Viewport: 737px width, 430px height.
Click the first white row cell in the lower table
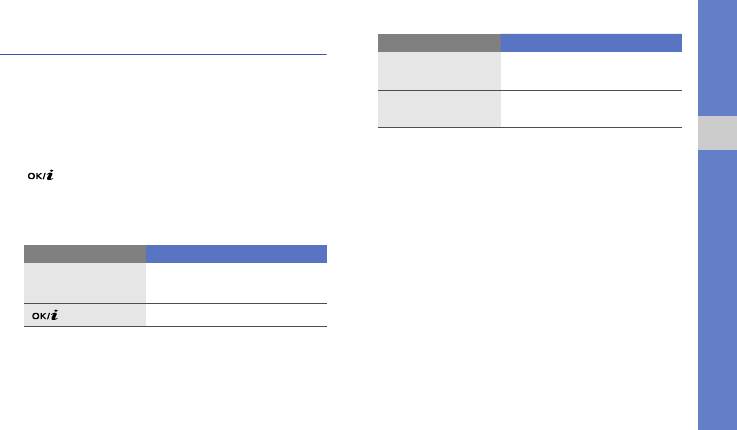tap(236, 283)
